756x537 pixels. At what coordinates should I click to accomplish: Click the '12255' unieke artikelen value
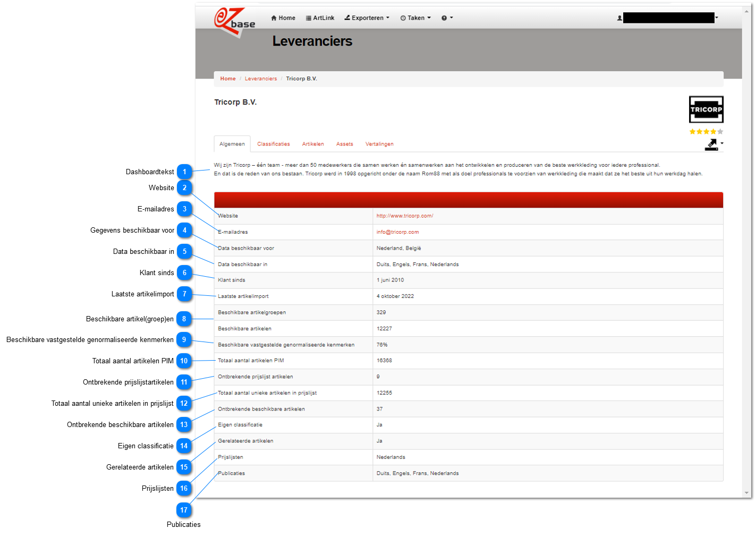[x=384, y=393]
